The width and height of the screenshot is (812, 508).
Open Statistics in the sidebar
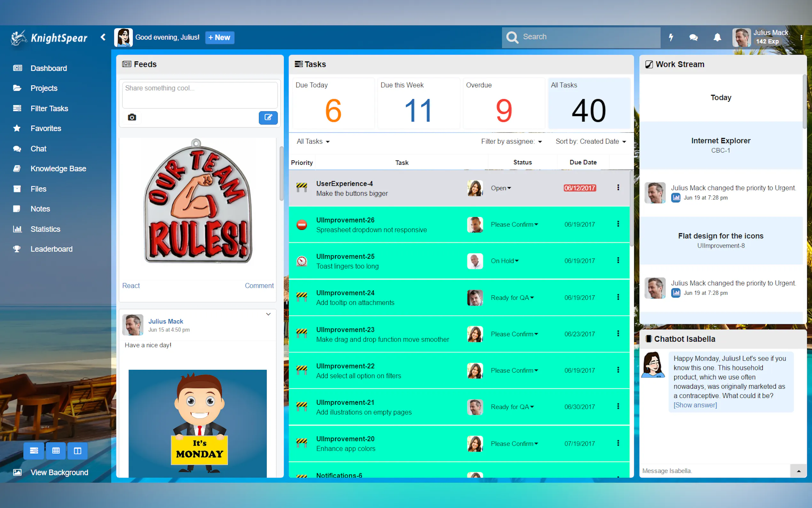tap(45, 229)
